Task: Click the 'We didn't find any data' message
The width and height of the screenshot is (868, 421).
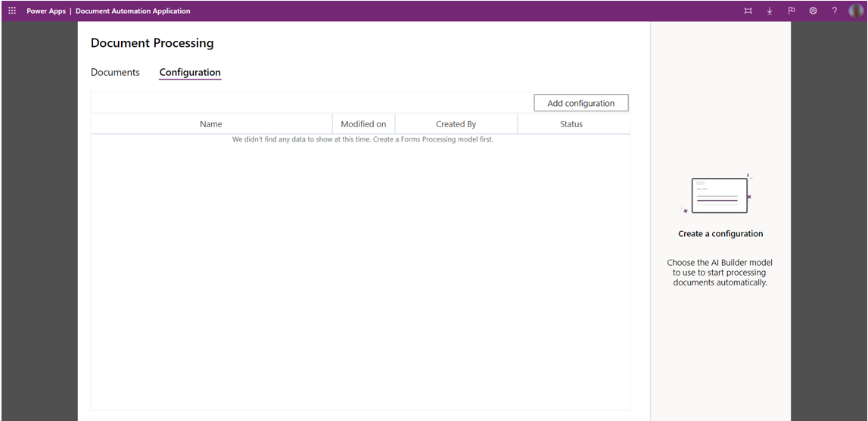Action: [362, 139]
